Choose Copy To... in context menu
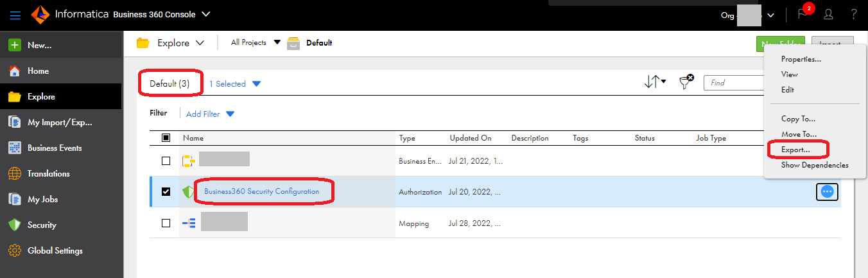 pyautogui.click(x=799, y=119)
